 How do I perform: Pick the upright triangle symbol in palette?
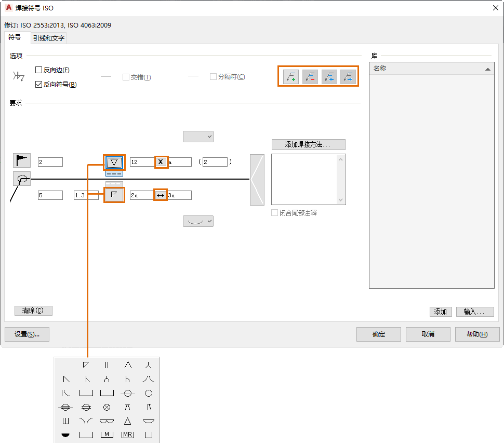click(x=128, y=421)
